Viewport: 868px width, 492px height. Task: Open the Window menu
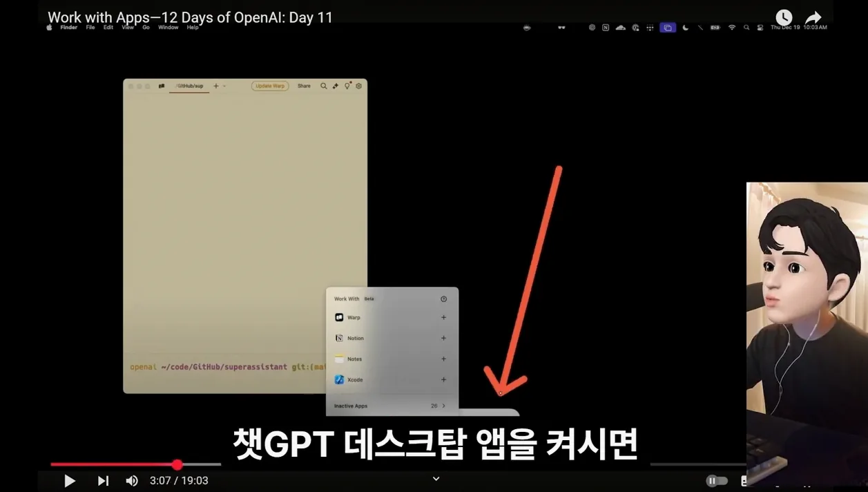[168, 28]
